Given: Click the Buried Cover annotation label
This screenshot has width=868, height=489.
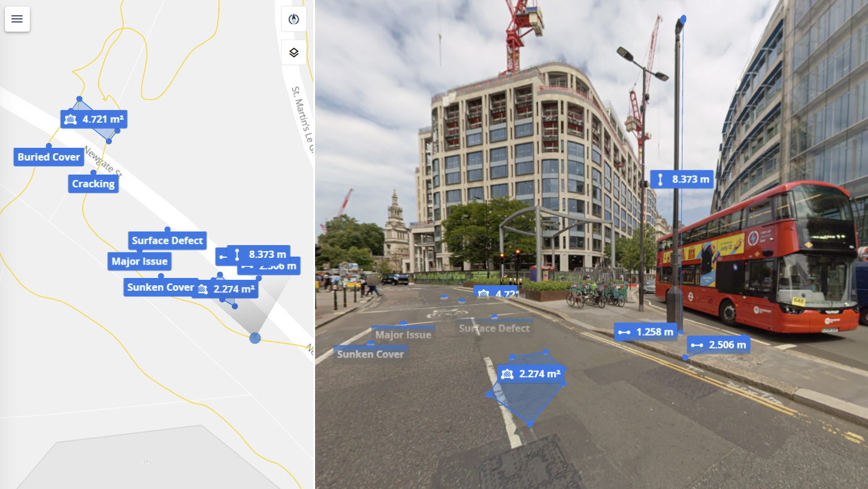Looking at the screenshot, I should (49, 157).
